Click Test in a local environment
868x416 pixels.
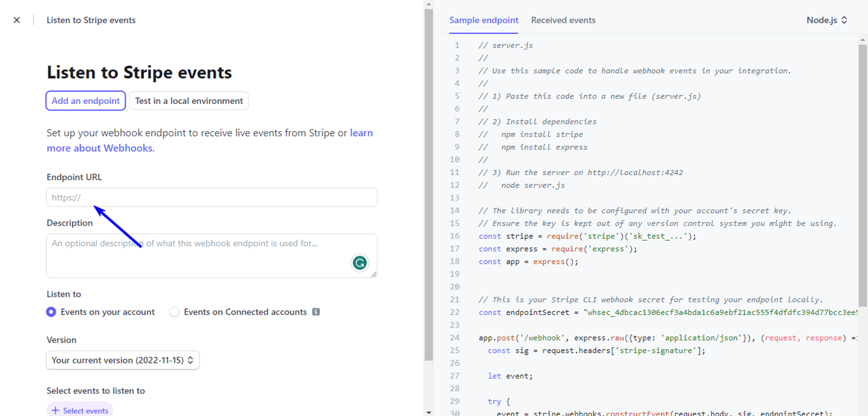point(189,101)
